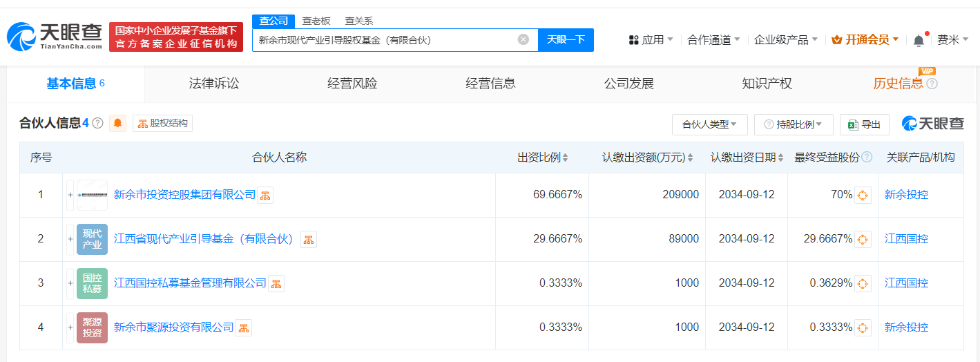Click help icon next to 历史信息 tab
980x362 pixels.
pos(932,84)
